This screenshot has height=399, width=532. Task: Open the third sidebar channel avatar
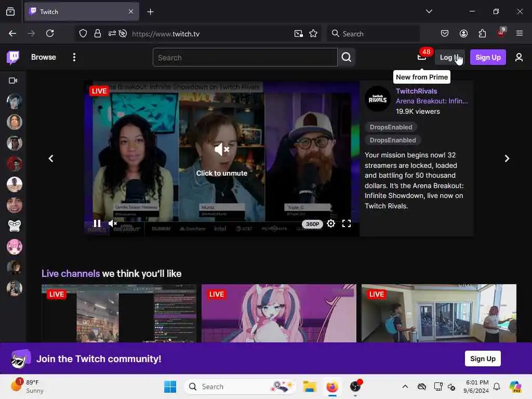14,143
